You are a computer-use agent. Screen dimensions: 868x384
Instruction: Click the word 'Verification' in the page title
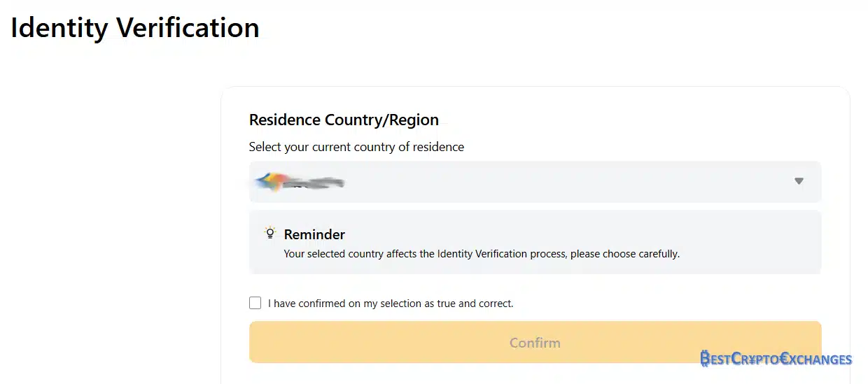pos(188,28)
